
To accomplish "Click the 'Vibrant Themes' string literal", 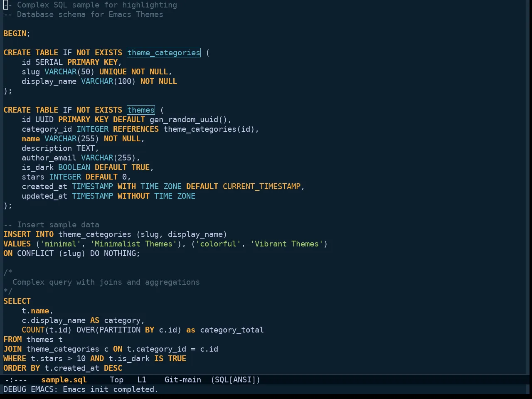I will pos(287,244).
